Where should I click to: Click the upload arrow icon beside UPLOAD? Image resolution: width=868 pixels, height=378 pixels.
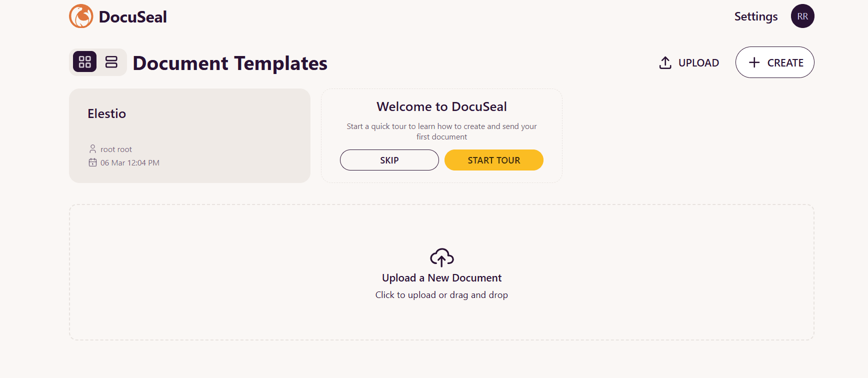pos(665,62)
